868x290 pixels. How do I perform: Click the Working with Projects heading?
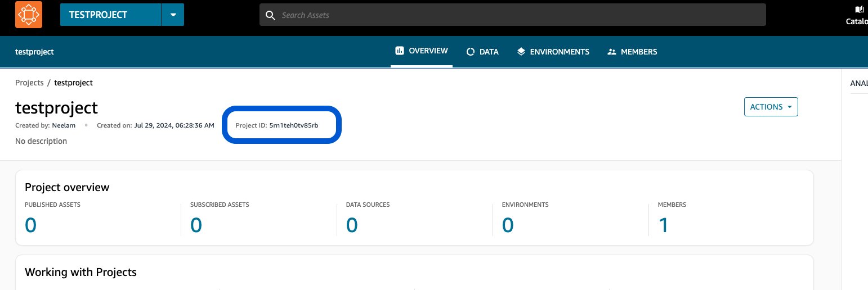point(80,272)
